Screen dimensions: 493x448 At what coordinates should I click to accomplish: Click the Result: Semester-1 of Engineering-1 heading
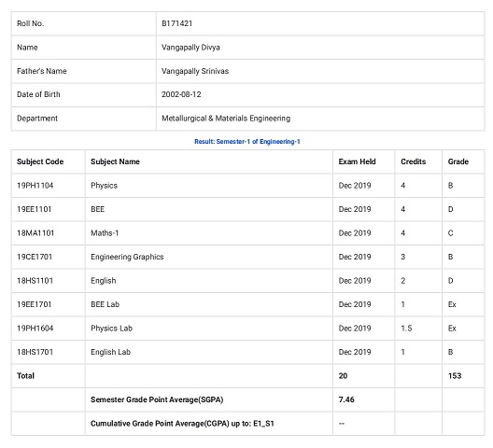(247, 142)
